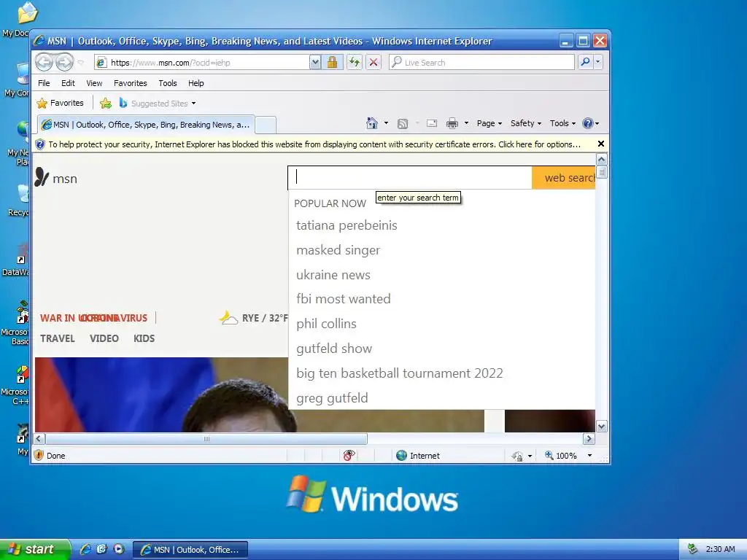Open the Favorites menu
The height and width of the screenshot is (560, 747).
[x=130, y=83]
